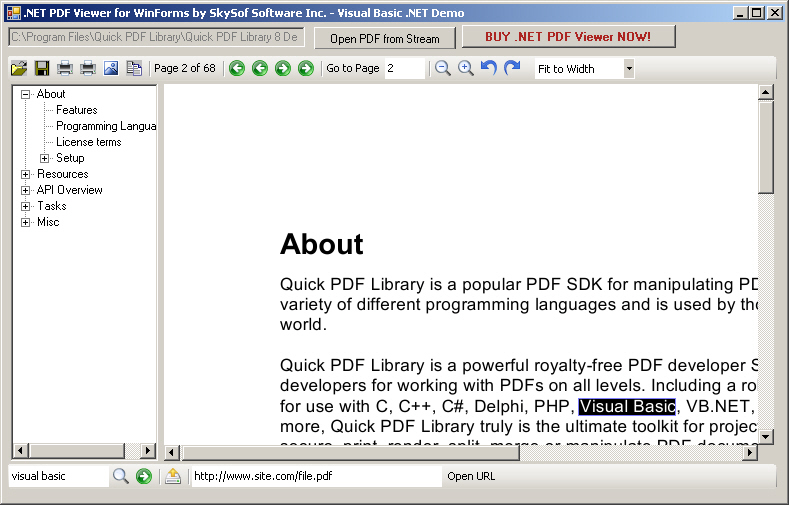The width and height of the screenshot is (789, 505).
Task: Click the Open PDF from Stream button
Action: click(385, 38)
